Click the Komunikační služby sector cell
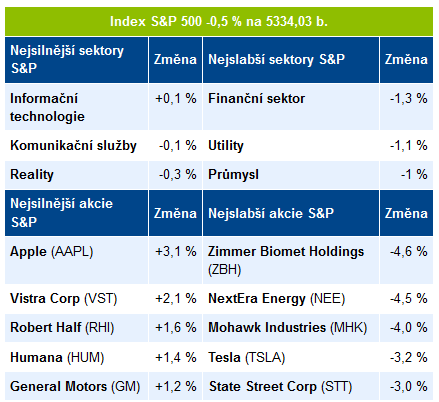The image size is (439, 402). click(x=76, y=146)
